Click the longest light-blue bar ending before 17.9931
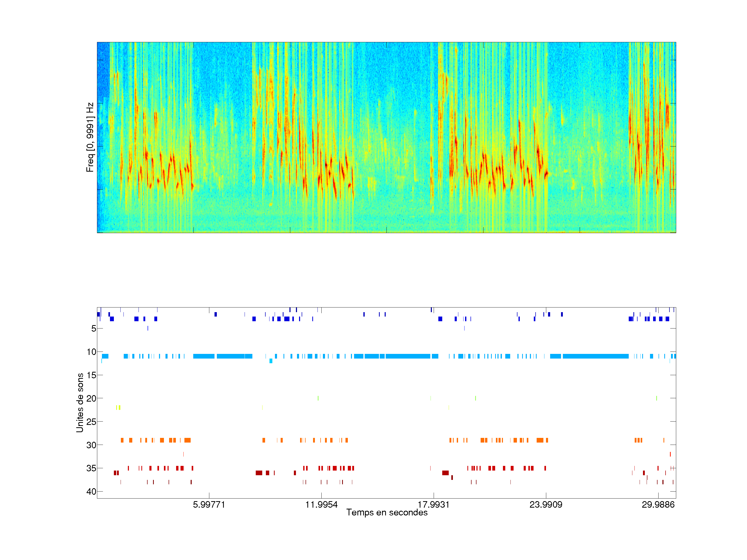747x560 pixels. [x=408, y=356]
